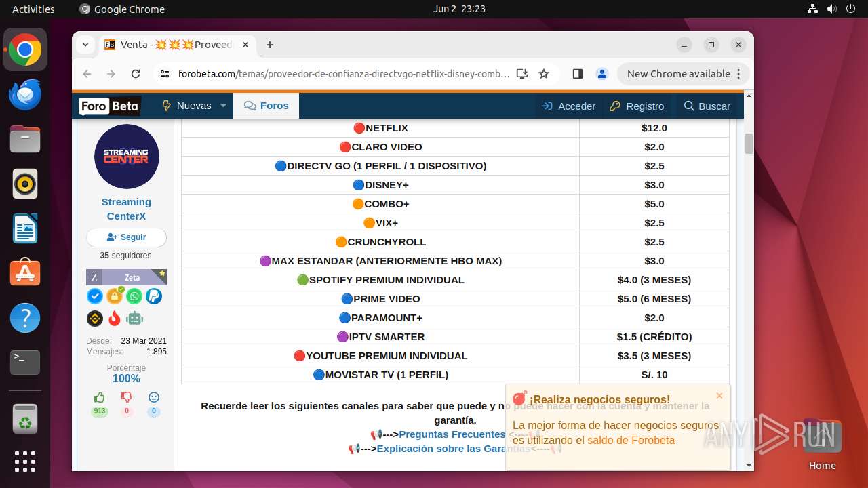This screenshot has width=868, height=488.
Task: Open the Chrome profile icon
Action: coord(601,74)
